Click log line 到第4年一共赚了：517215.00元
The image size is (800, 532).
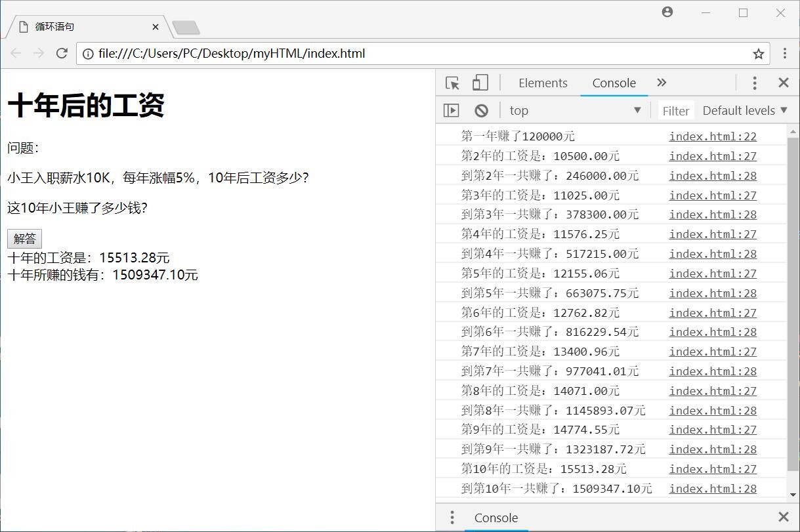click(550, 254)
